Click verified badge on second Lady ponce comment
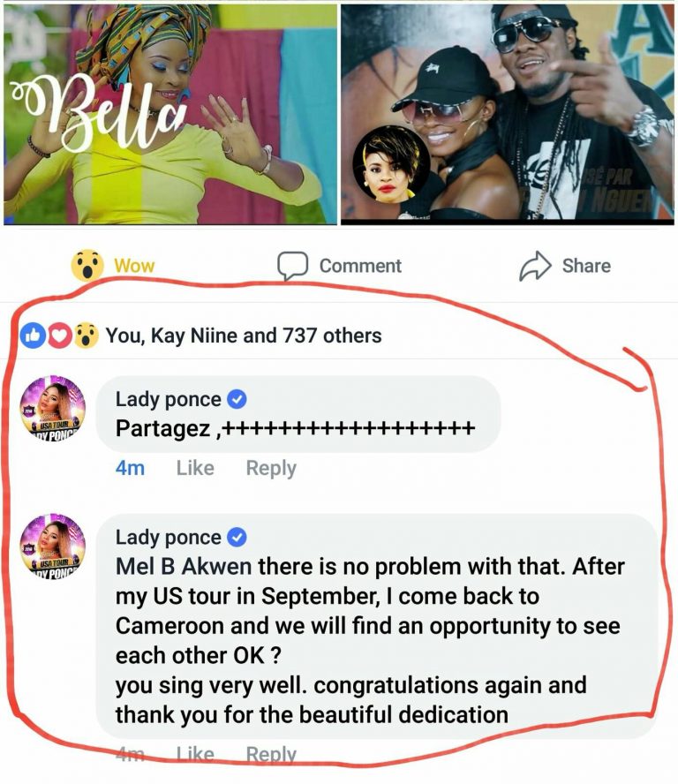Screen dimensions: 678x784 tap(237, 537)
